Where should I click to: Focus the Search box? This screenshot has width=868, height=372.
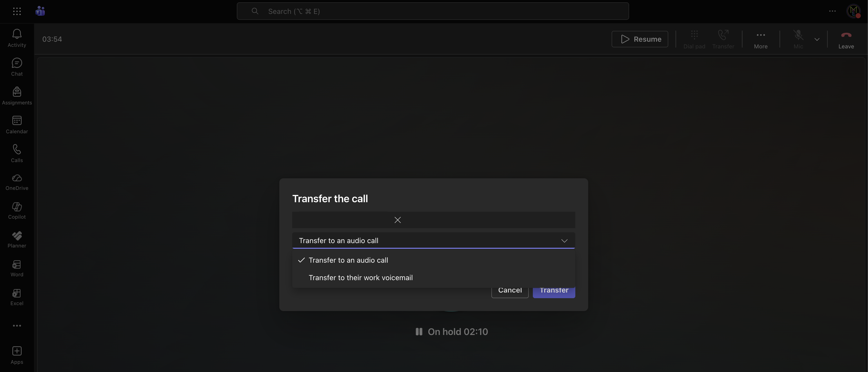(433, 11)
